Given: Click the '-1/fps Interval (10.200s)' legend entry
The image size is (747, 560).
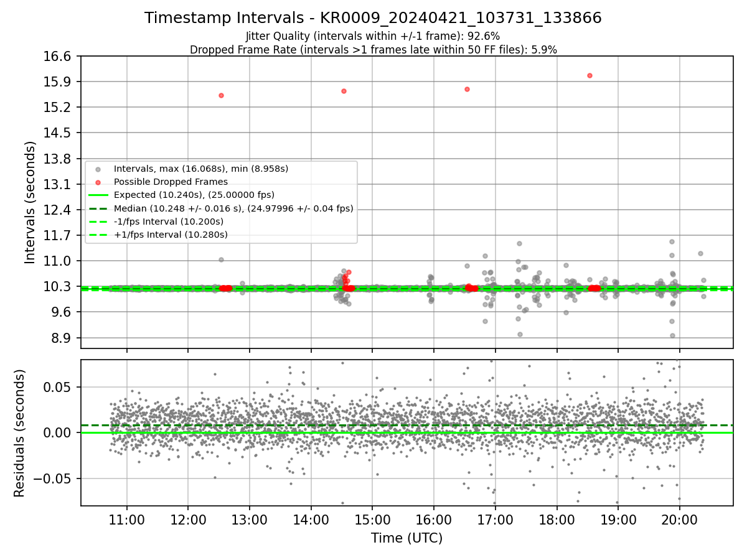Looking at the screenshot, I should pos(169,222).
